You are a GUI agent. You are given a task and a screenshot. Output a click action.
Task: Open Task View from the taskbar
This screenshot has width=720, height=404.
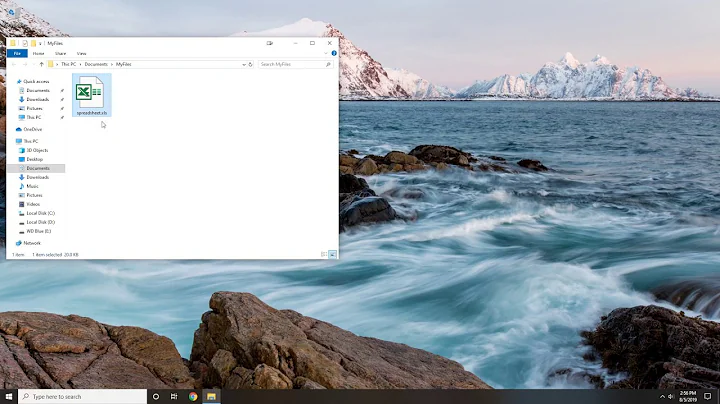coord(174,397)
